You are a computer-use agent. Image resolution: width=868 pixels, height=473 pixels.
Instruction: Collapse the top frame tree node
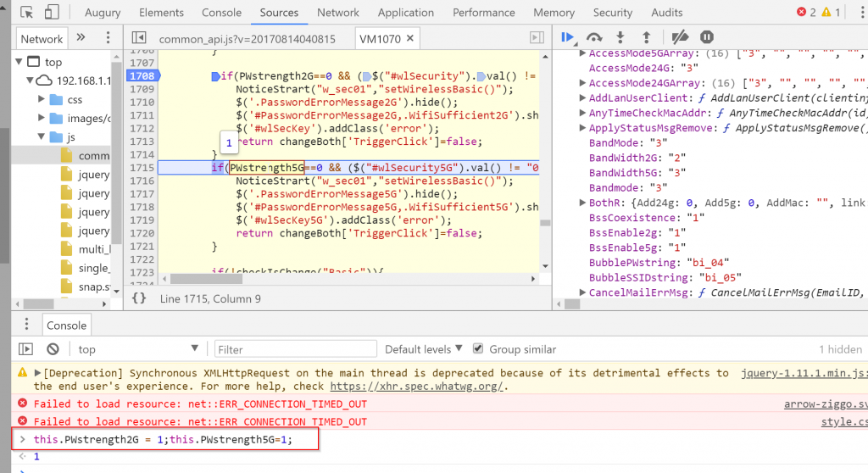[x=19, y=62]
